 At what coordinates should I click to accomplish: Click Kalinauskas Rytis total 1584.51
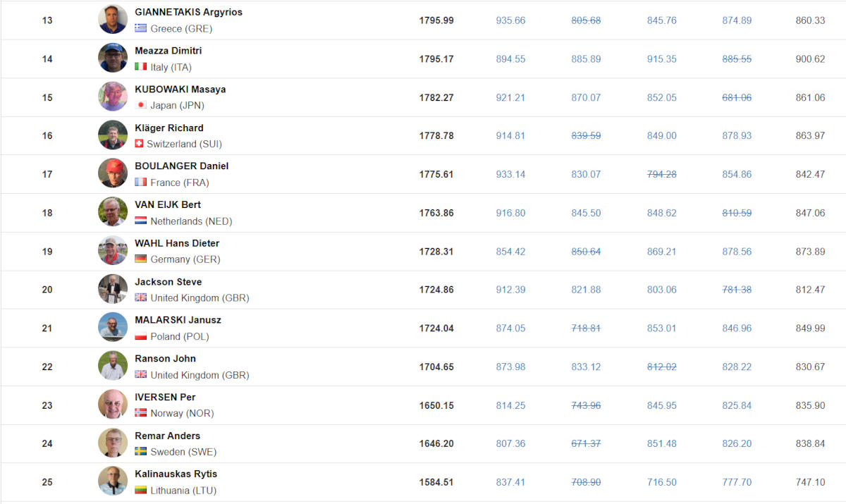tap(436, 482)
